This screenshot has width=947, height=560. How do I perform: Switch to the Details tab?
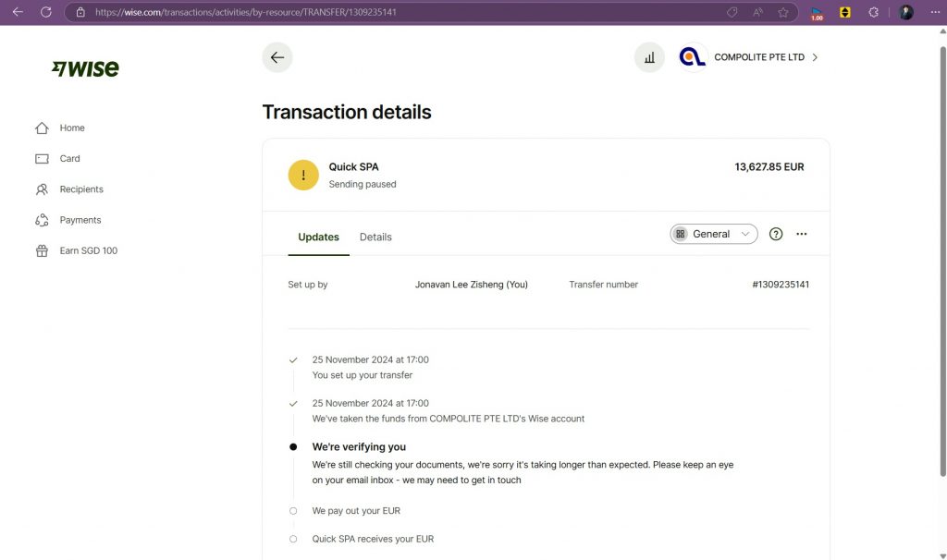(x=375, y=237)
